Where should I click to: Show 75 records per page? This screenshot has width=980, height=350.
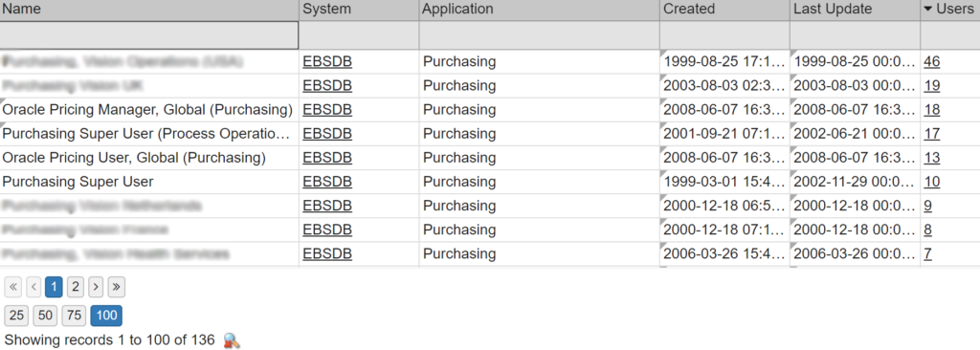(74, 316)
